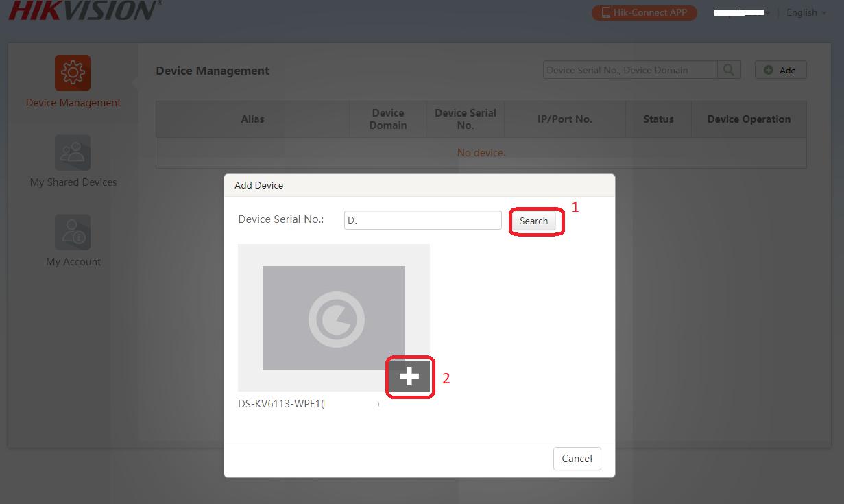844x504 pixels.
Task: Click the Hik-Connect APP button label
Action: [x=650, y=12]
